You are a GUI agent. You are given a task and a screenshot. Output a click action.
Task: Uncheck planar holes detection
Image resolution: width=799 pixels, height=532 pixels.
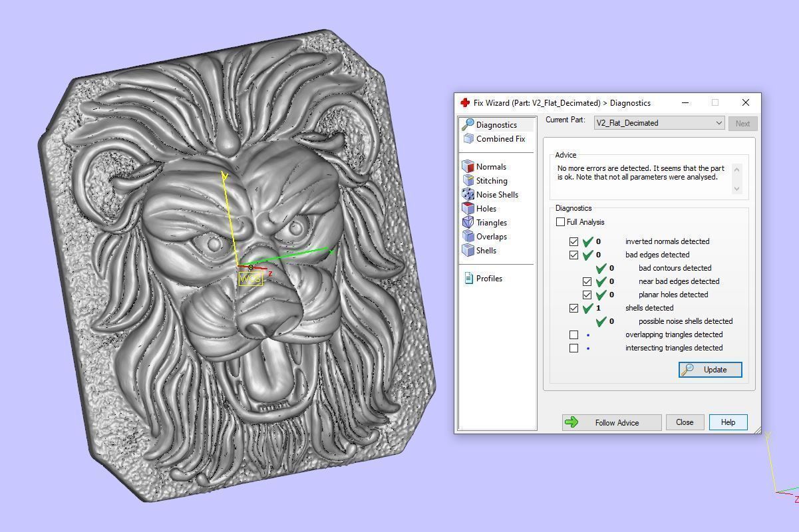[587, 295]
